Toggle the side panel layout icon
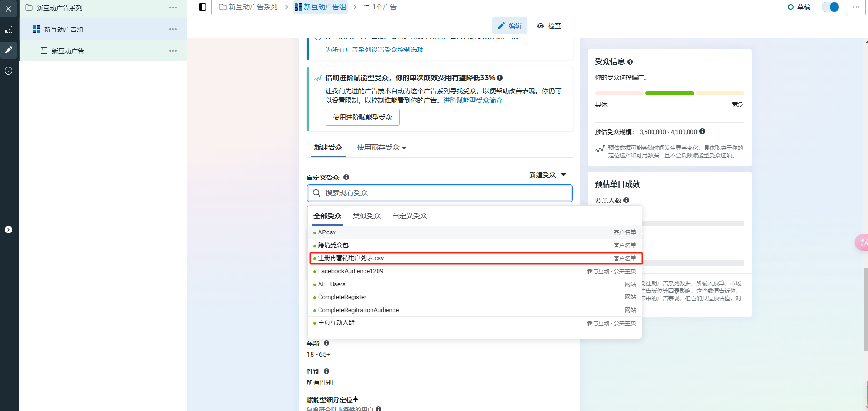The image size is (868, 411). 202,7
